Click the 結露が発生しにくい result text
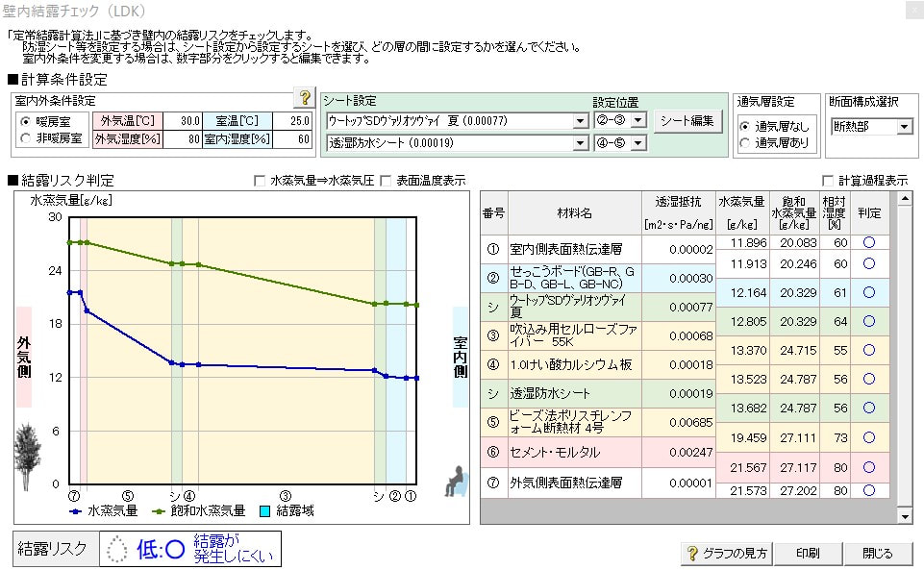 [x=234, y=548]
